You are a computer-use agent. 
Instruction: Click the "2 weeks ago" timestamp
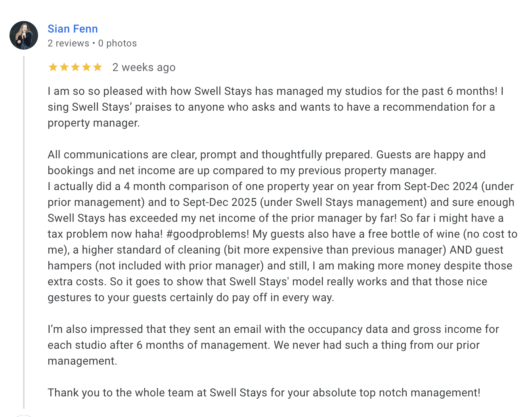(x=144, y=67)
